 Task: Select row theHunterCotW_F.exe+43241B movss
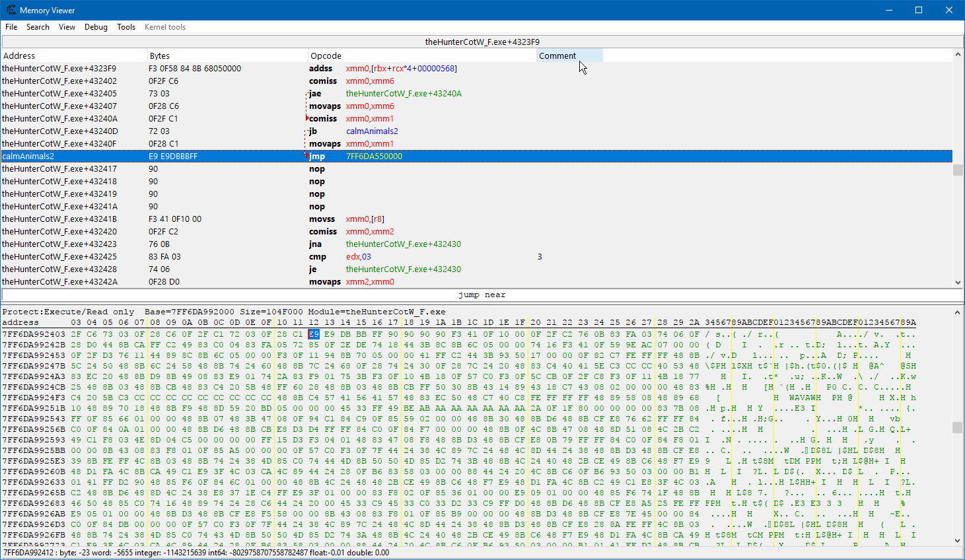pos(476,219)
